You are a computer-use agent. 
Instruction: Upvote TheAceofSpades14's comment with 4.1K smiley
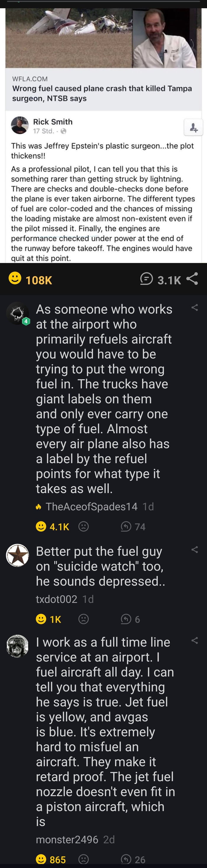(x=41, y=526)
